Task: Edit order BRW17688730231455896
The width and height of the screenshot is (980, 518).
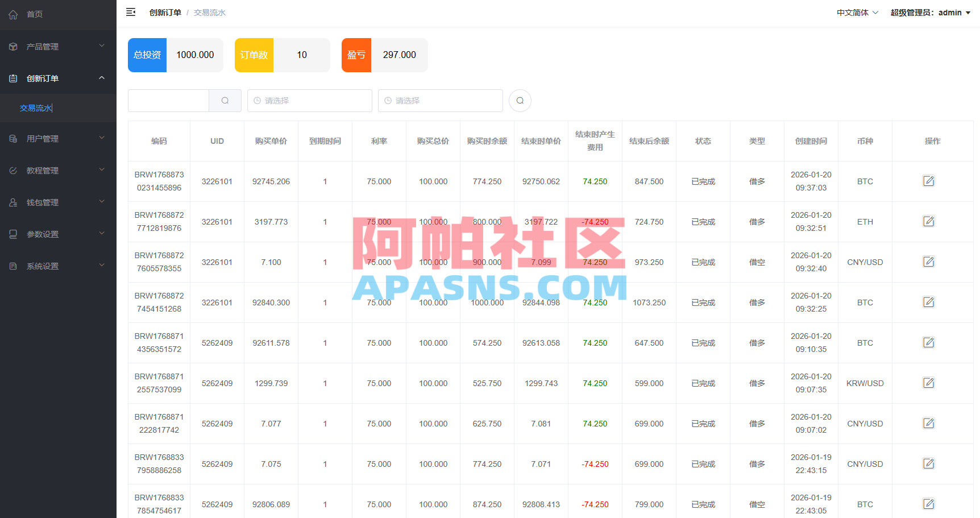Action: click(x=928, y=181)
